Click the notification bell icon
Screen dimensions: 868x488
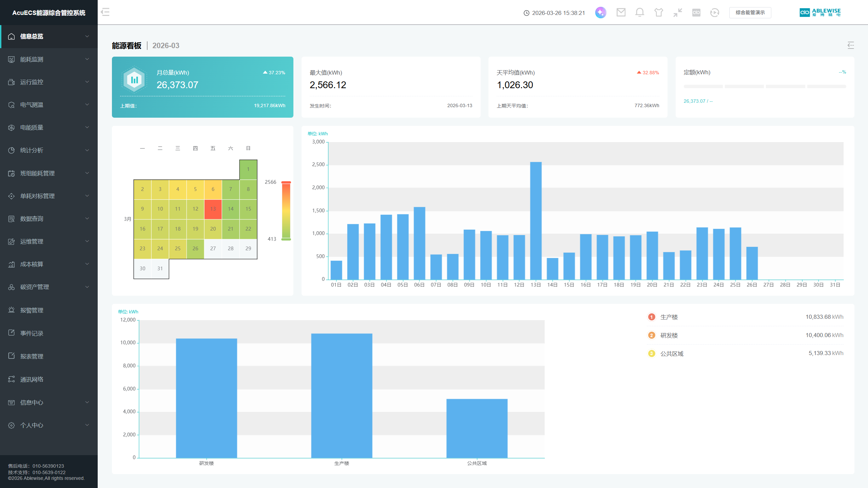(639, 13)
